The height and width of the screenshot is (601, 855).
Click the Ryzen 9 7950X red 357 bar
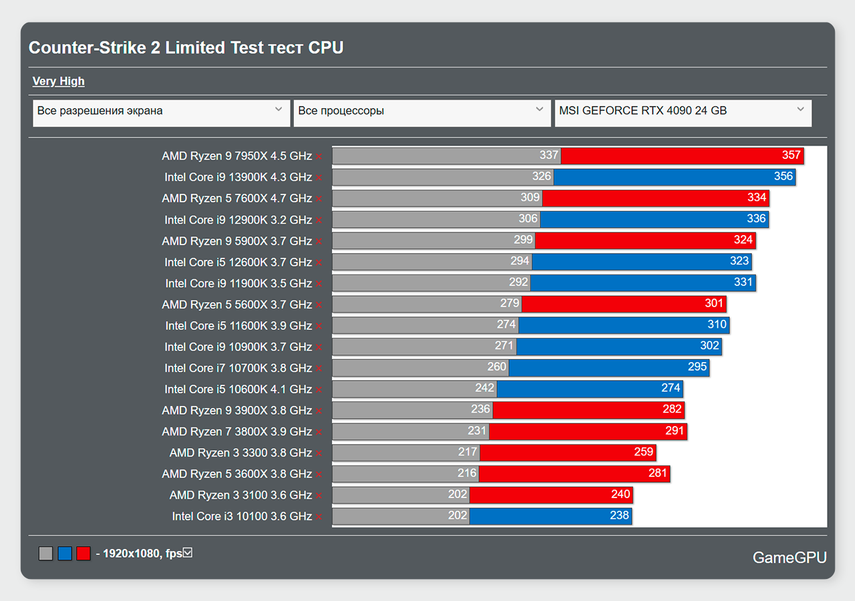tap(682, 156)
